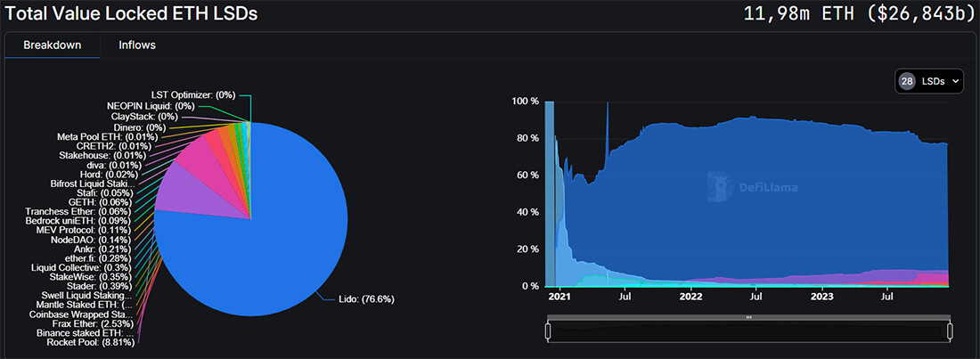Click the right handle of the range slider
This screenshot has height=359, width=980.
coord(950,330)
